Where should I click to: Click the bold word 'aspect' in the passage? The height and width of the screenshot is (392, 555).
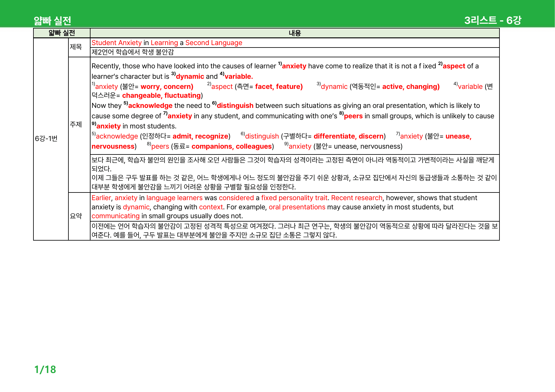click(x=454, y=66)
